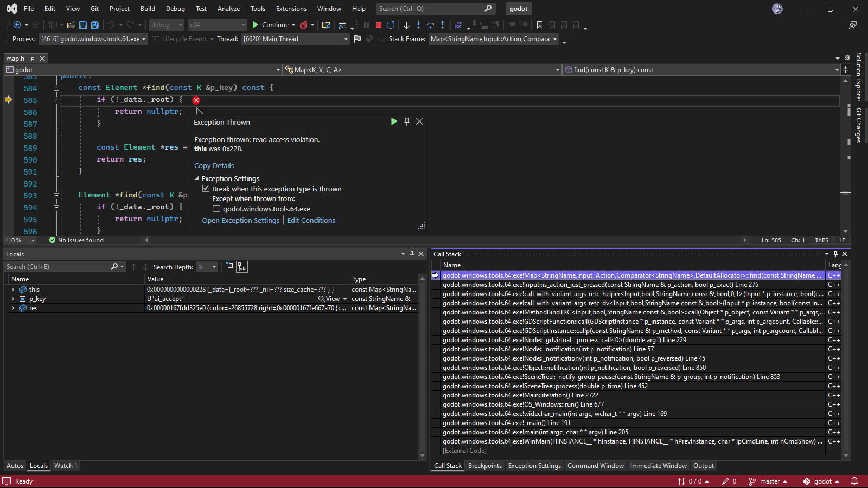Click Copy Details in the exception popup
The image size is (868, 488).
pos(213,165)
